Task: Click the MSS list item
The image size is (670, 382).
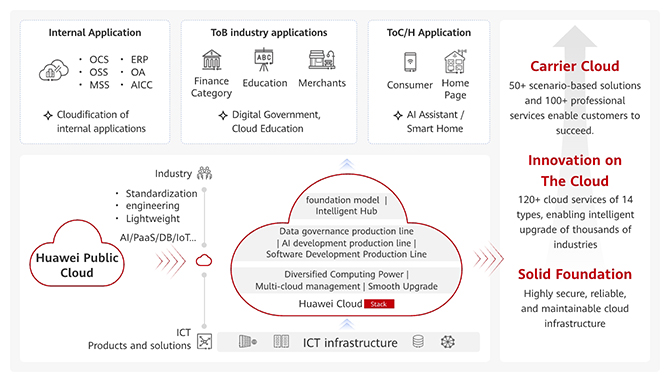Action: pyautogui.click(x=99, y=85)
